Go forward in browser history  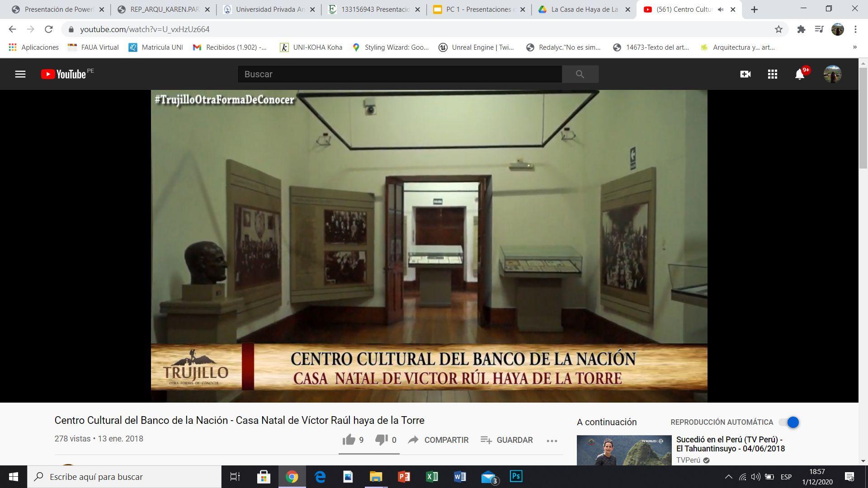(30, 29)
